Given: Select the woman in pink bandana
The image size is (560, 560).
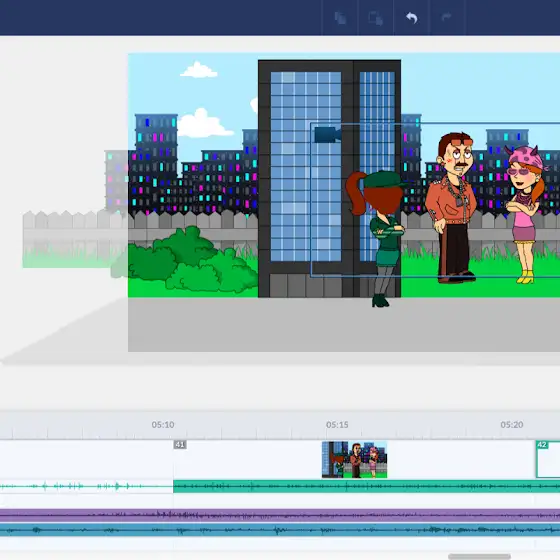Looking at the screenshot, I should pos(524,214).
